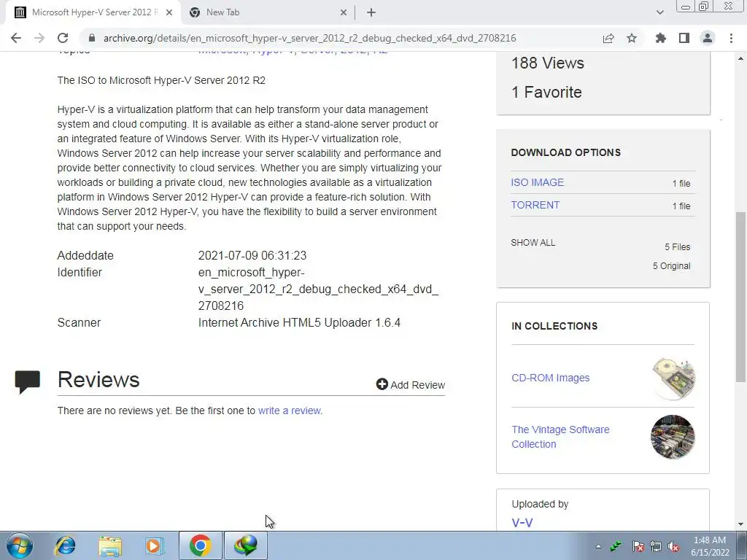Open Windows Explorer from the taskbar
The width and height of the screenshot is (747, 560).
point(110,545)
